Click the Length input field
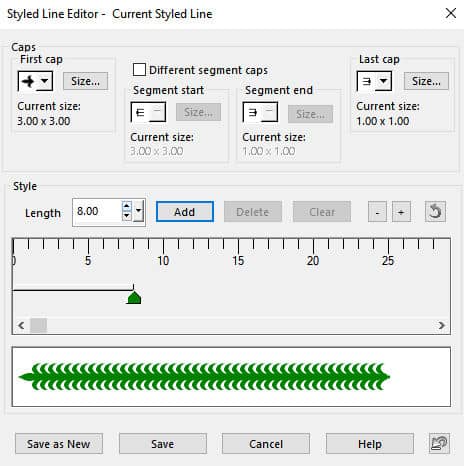464x466 pixels. pos(97,211)
